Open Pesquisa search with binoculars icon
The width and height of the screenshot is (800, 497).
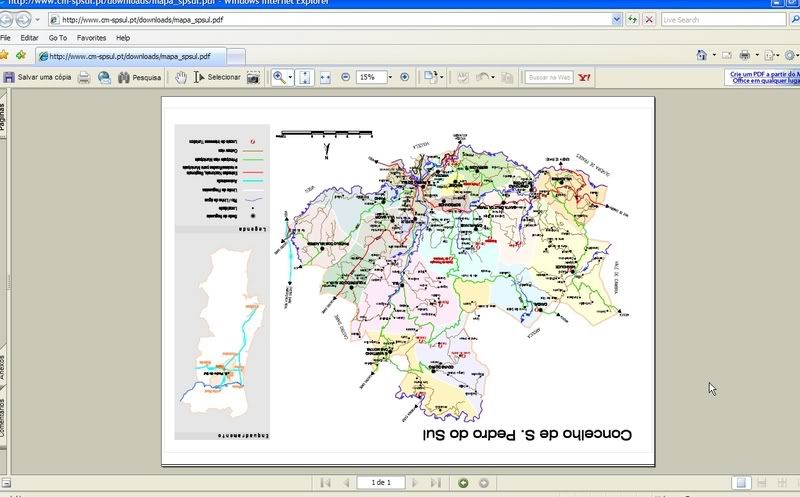(139, 78)
